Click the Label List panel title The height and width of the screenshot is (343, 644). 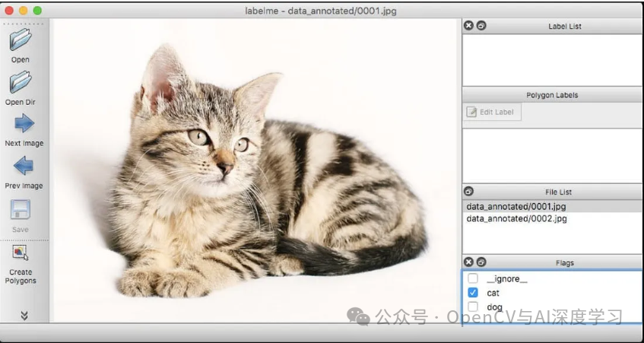(x=565, y=27)
